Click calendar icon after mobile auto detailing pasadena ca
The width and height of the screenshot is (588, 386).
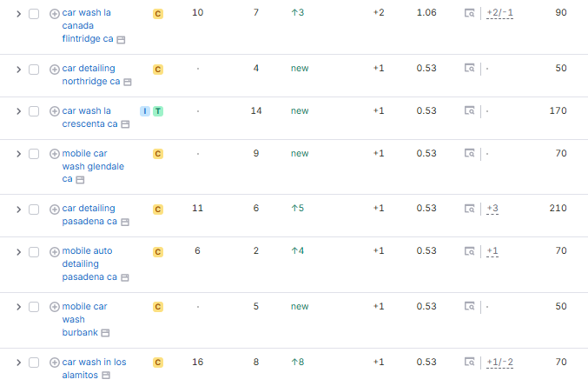tap(124, 277)
